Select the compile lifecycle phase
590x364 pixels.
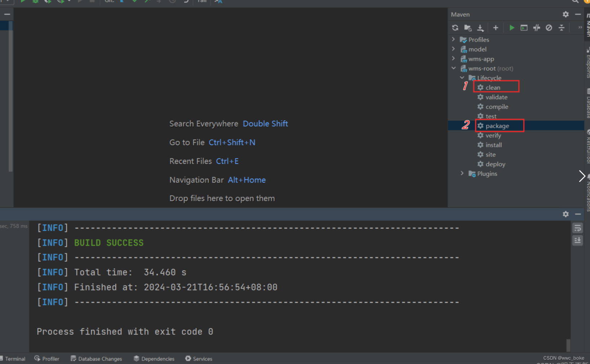tap(516, 107)
